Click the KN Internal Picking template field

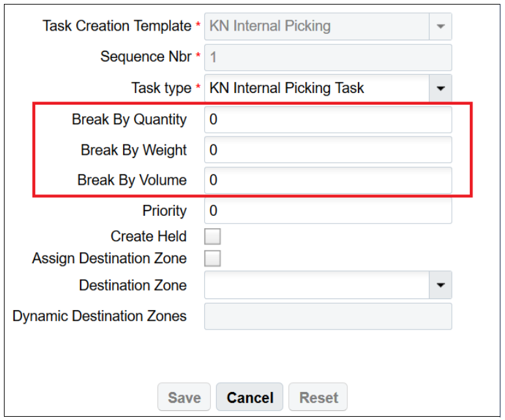point(316,27)
